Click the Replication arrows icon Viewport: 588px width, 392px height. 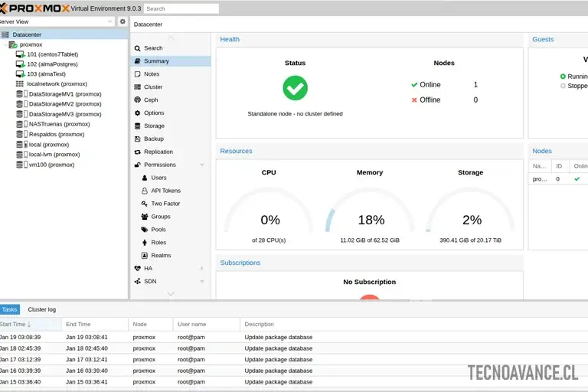(137, 152)
